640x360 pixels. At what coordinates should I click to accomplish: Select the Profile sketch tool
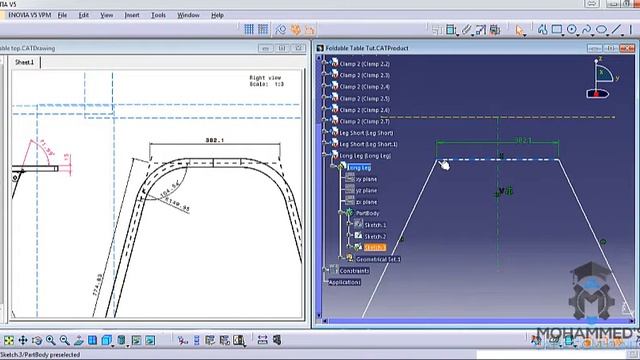pos(542,29)
